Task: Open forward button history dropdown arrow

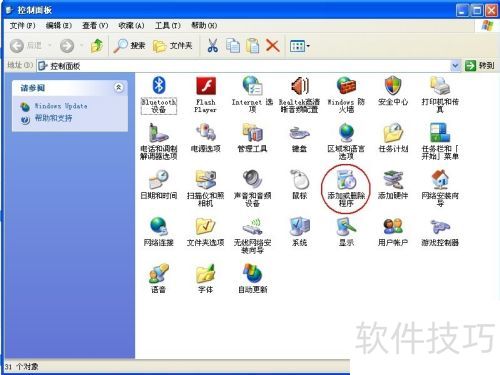Action: coord(81,46)
